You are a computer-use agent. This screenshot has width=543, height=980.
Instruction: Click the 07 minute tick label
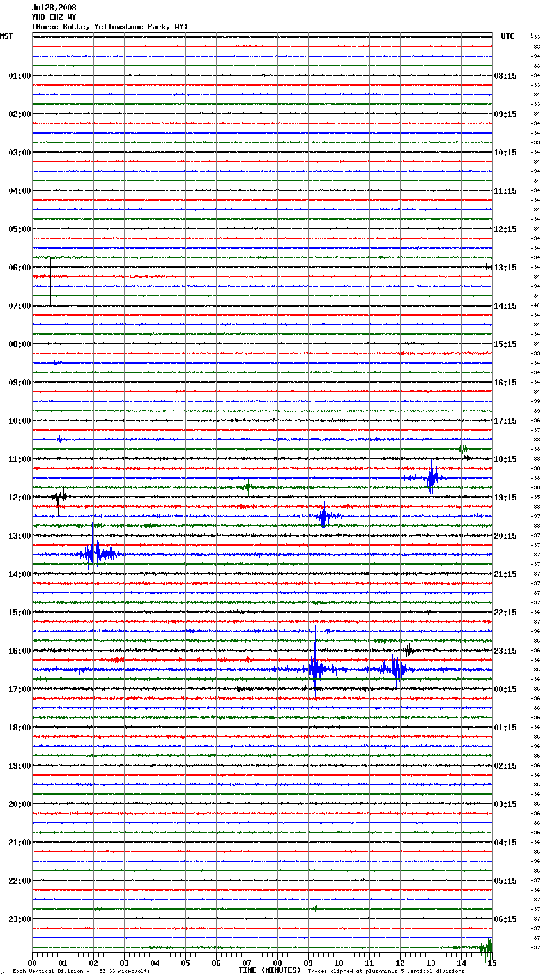[247, 963]
